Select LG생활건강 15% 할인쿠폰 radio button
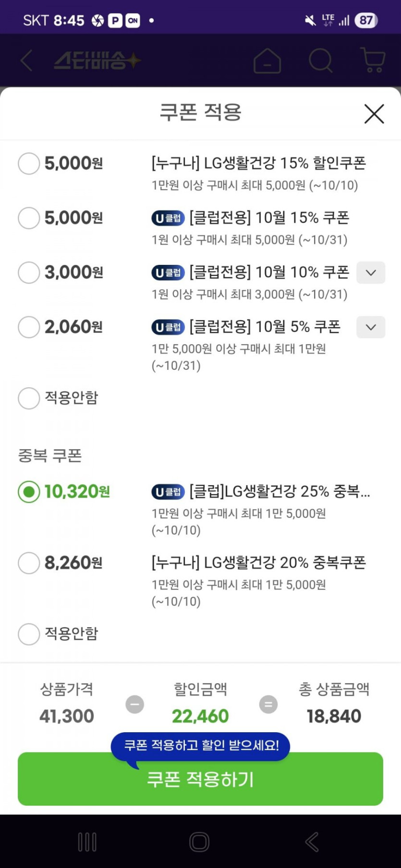 click(x=29, y=164)
